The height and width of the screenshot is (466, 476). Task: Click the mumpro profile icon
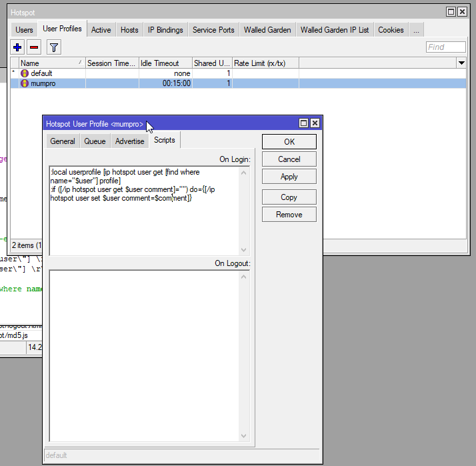pos(25,83)
